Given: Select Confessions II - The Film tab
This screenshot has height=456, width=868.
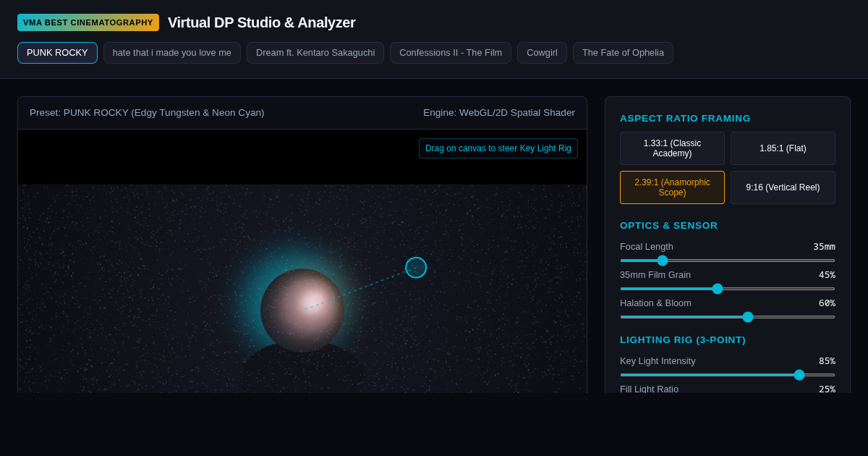Looking at the screenshot, I should click(451, 53).
